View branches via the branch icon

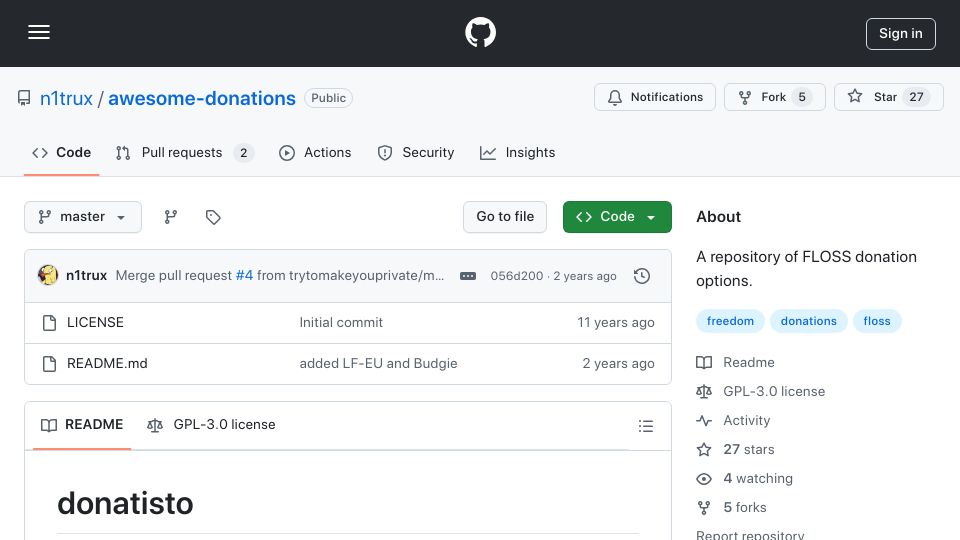(x=171, y=217)
